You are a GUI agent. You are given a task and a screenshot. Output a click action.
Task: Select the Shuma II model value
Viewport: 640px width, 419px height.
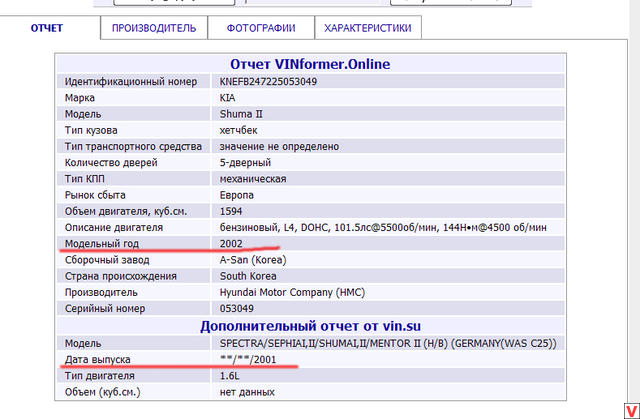[x=241, y=114]
